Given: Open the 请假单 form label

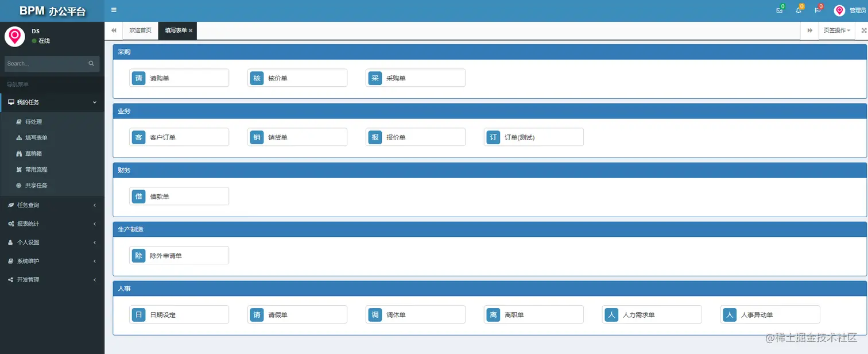Looking at the screenshot, I should click(278, 315).
